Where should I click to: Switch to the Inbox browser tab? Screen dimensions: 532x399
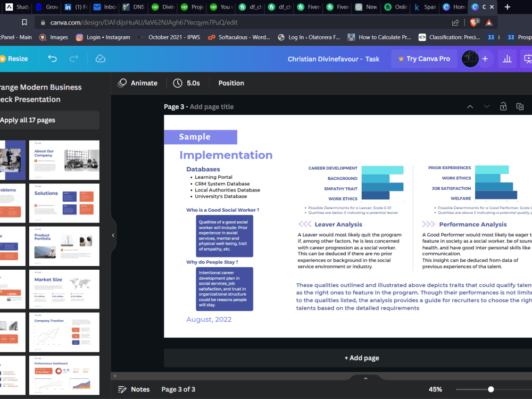point(105,7)
